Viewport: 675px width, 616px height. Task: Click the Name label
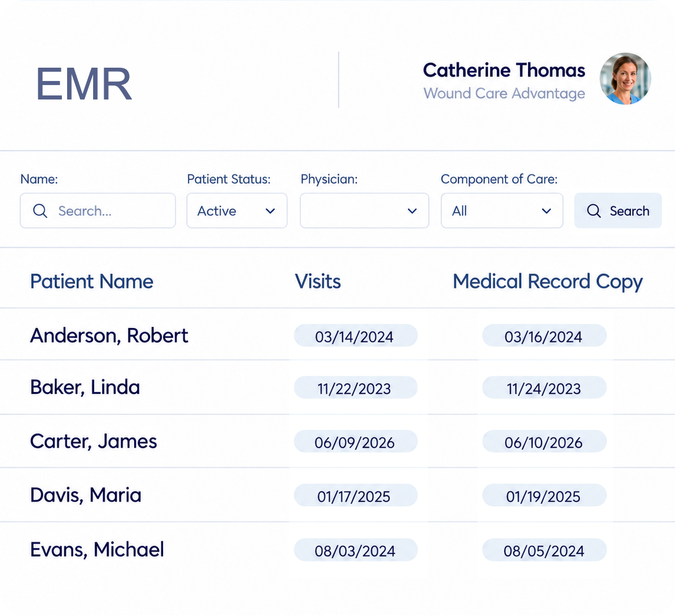[x=39, y=179]
